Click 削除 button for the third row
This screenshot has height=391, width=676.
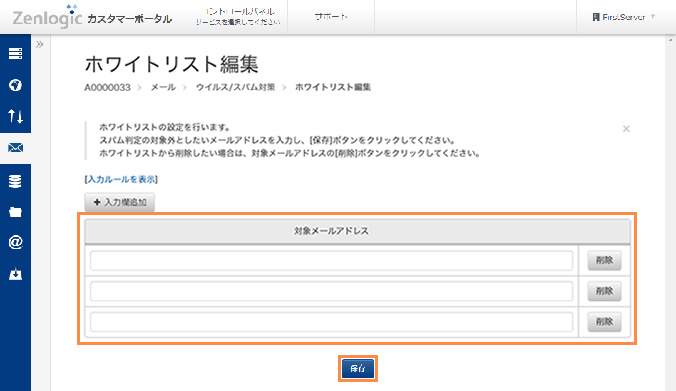point(604,322)
